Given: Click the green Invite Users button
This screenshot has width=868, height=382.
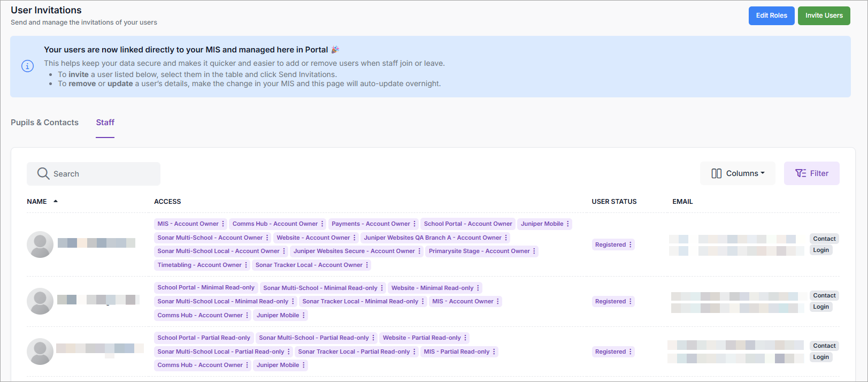Looking at the screenshot, I should click(824, 16).
